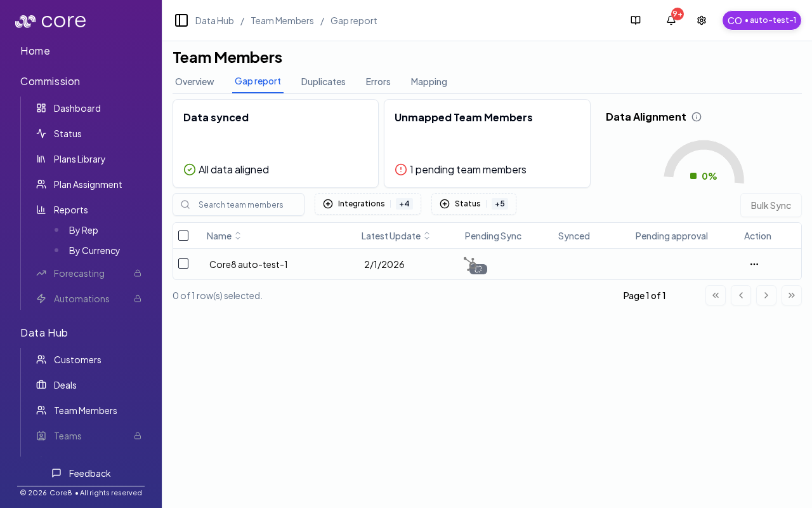The height and width of the screenshot is (508, 812).
Task: Click the Bulk Sync button
Action: point(771,205)
